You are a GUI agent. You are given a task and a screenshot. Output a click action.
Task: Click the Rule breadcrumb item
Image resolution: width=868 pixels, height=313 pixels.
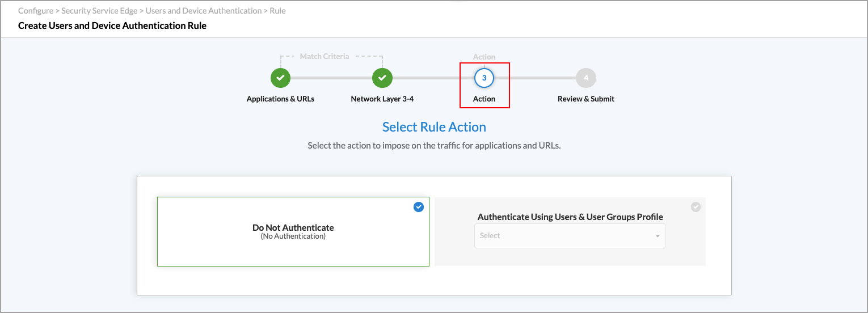(277, 11)
